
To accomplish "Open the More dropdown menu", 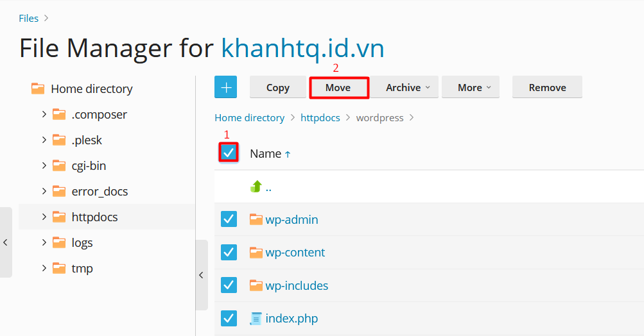I will pos(474,87).
